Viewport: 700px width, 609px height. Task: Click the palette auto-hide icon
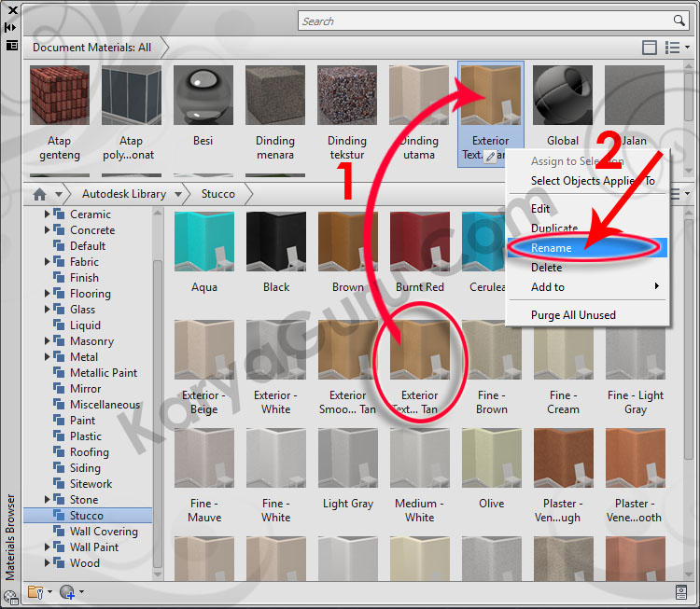[x=10, y=27]
